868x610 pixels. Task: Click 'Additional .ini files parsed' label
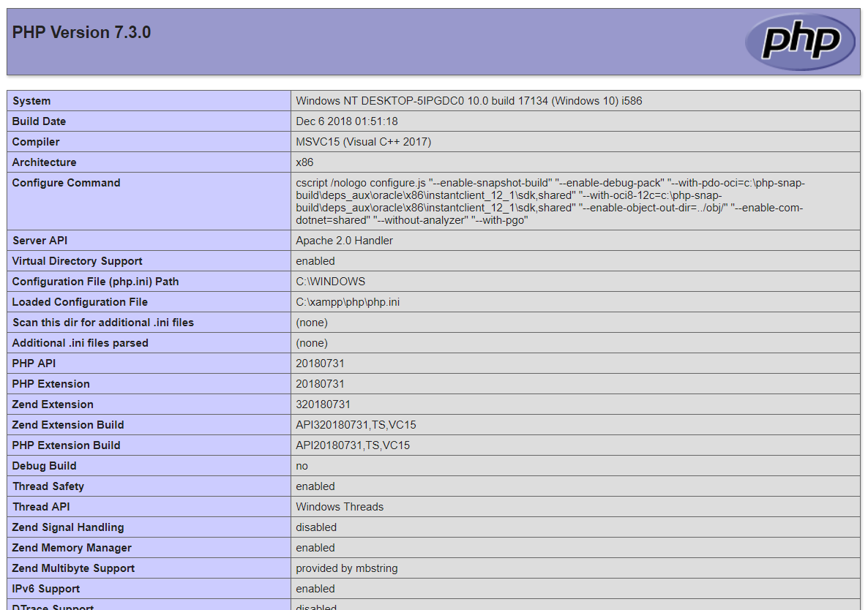[81, 343]
